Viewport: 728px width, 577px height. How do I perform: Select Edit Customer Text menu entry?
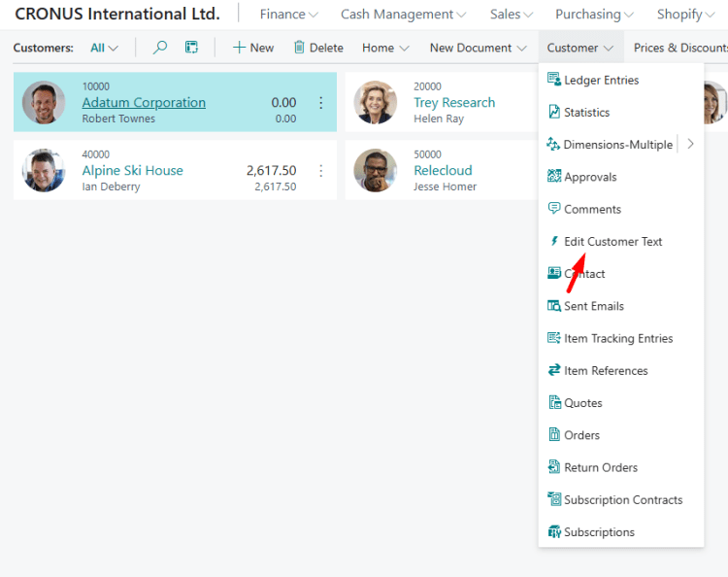(x=612, y=241)
